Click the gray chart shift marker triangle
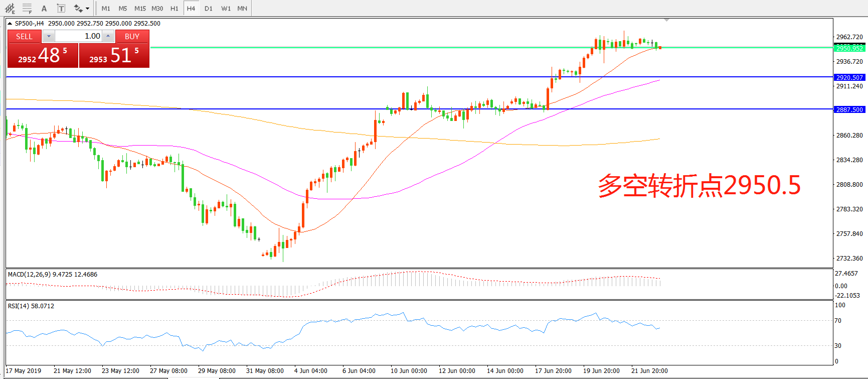 [x=666, y=20]
